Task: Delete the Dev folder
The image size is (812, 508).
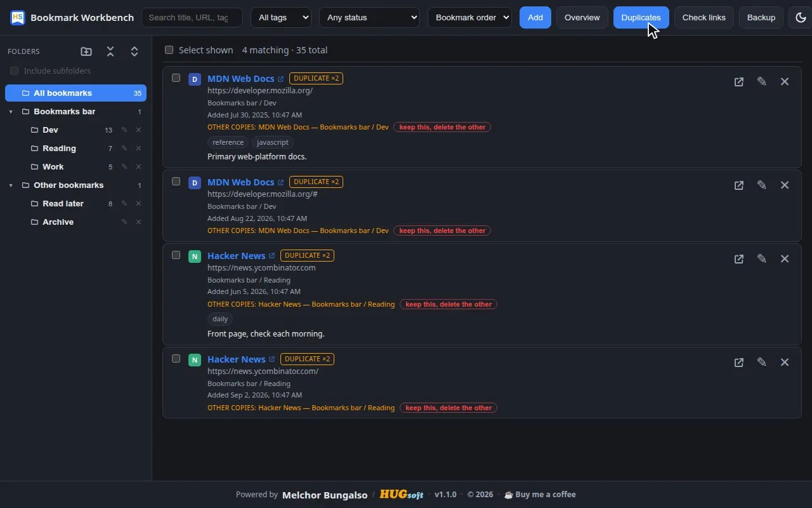Action: click(x=138, y=130)
